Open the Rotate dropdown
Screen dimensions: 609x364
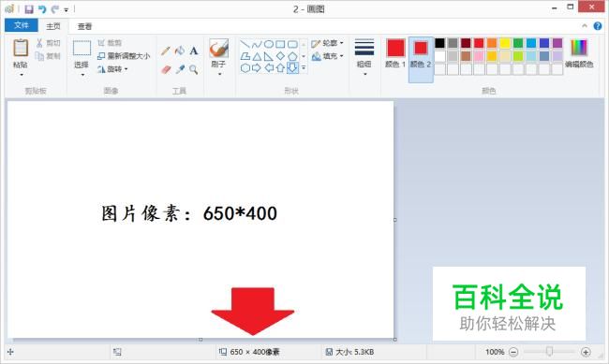coord(112,69)
